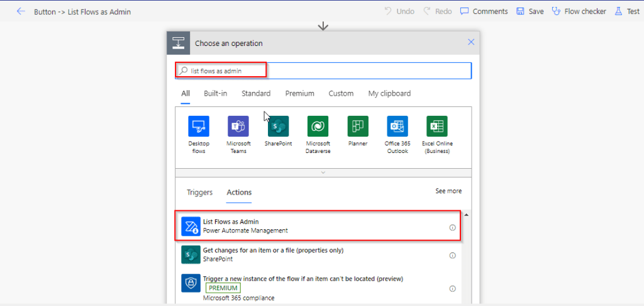Switch to the Built-in tab

(215, 93)
